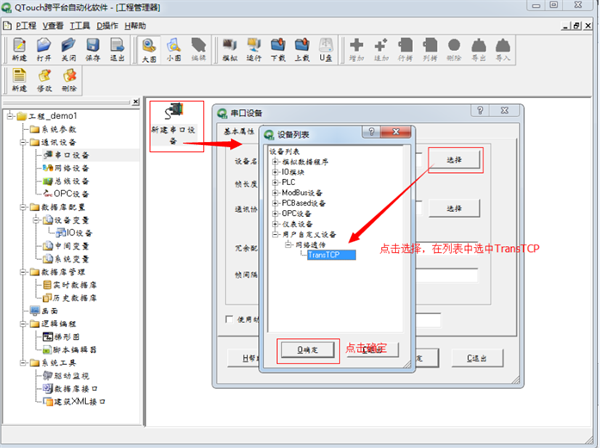Click the help question mark in 设备列表 dialog
Viewport: 600px width, 448px height.
click(369, 132)
